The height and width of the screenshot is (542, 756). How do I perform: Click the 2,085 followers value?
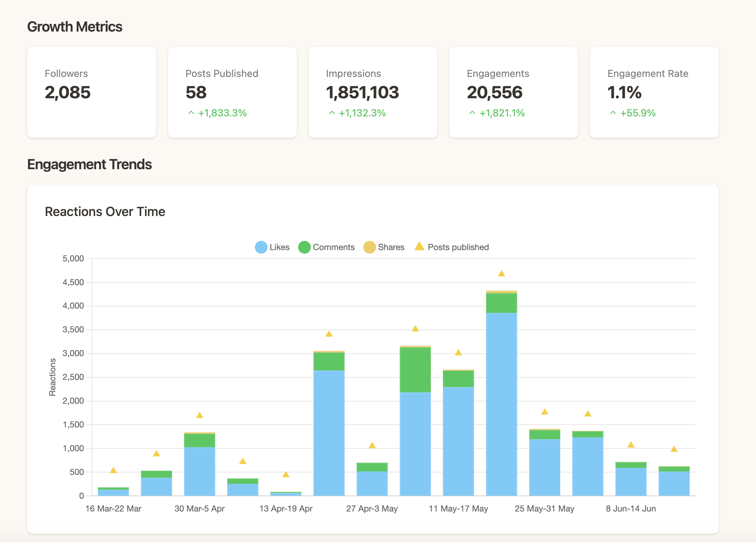pos(68,93)
